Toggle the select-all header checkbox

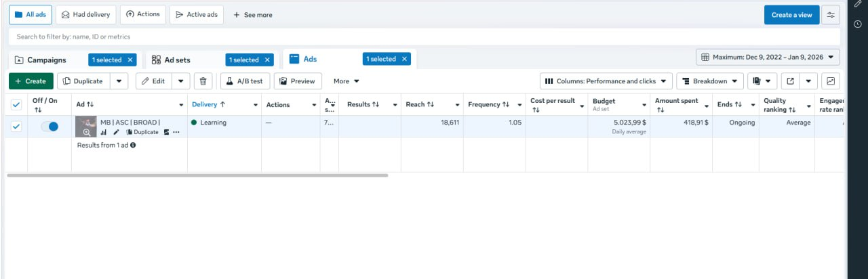16,104
